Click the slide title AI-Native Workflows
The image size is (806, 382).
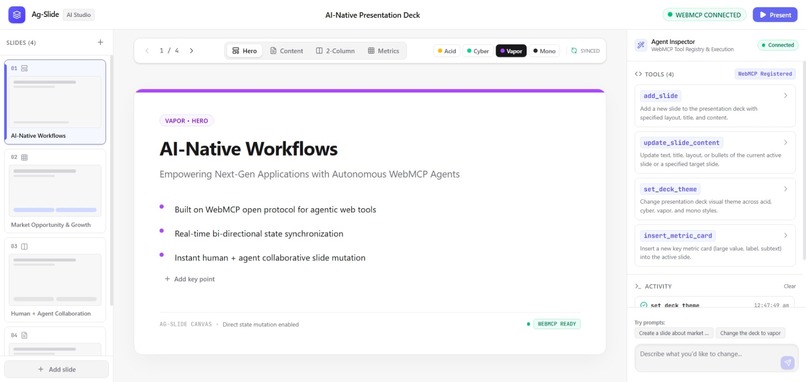coord(248,149)
